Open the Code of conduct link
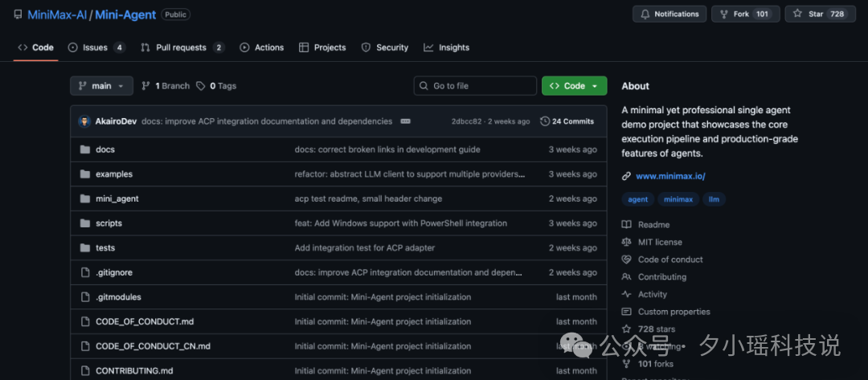The width and height of the screenshot is (868, 380). pos(670,259)
